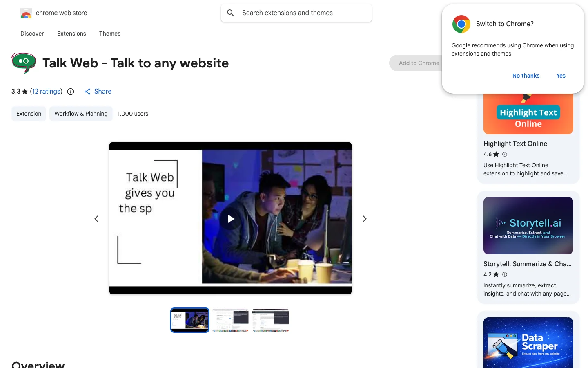Screen dimensions: 588x368
Task: Dismiss popup with No thanks
Action: 526,76
